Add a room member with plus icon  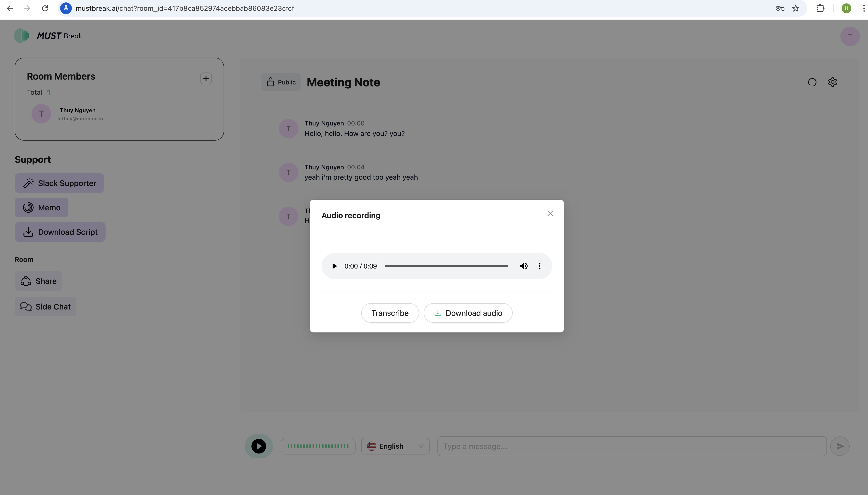tap(206, 79)
